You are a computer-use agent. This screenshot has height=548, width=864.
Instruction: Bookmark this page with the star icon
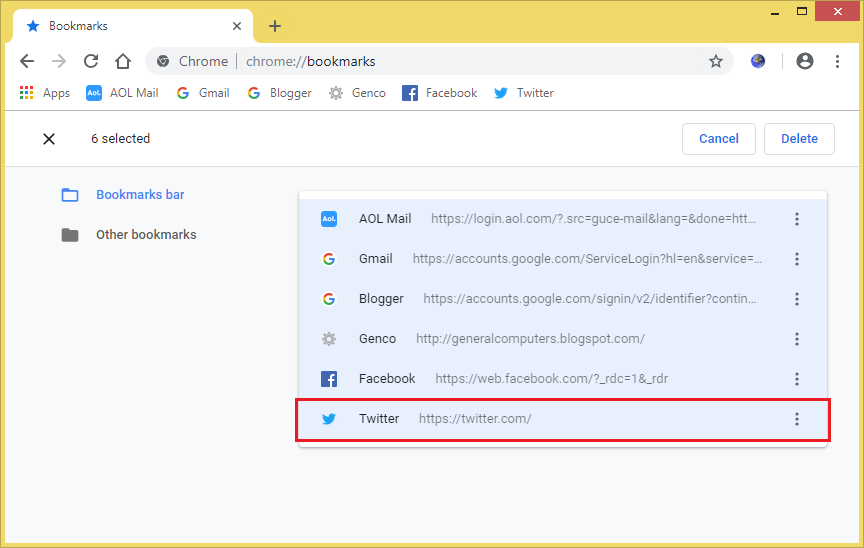715,61
